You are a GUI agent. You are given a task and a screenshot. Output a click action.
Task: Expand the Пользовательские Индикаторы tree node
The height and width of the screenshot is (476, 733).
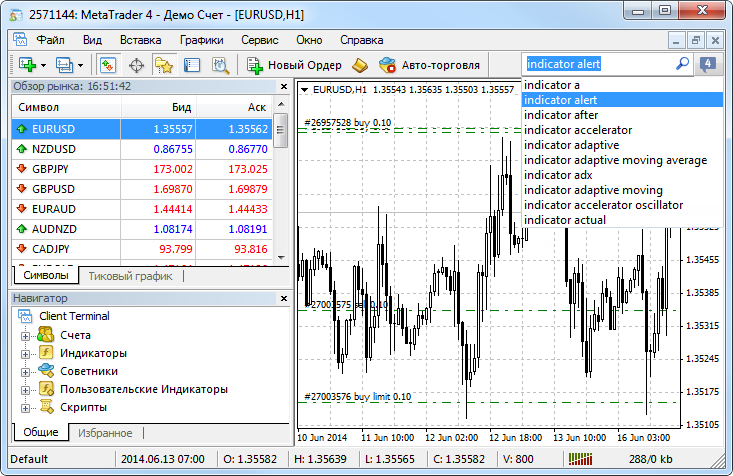tap(25, 390)
